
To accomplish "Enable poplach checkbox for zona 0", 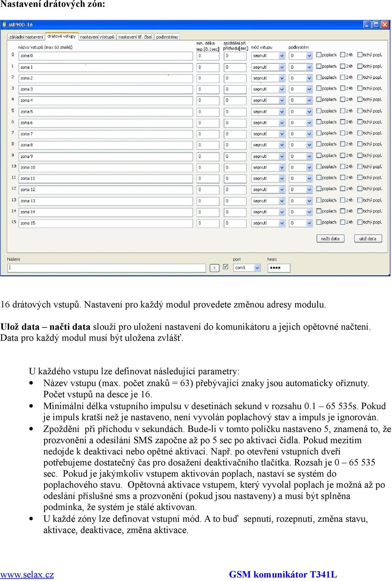I will [319, 55].
